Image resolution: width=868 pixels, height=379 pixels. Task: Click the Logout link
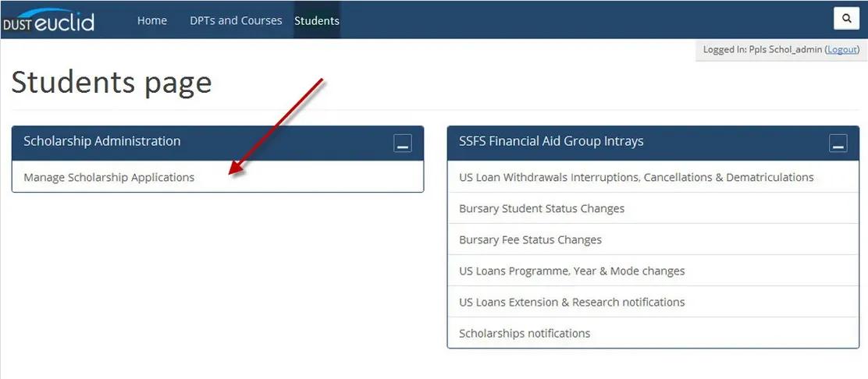coord(842,49)
